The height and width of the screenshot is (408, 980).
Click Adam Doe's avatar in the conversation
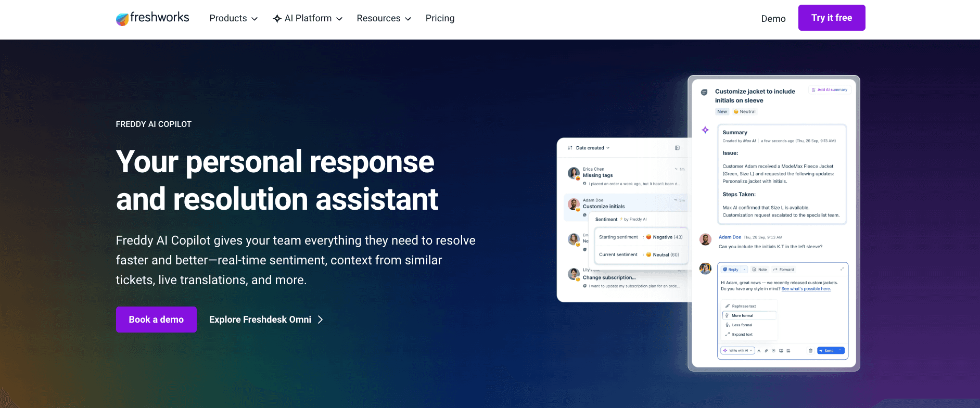tap(705, 239)
